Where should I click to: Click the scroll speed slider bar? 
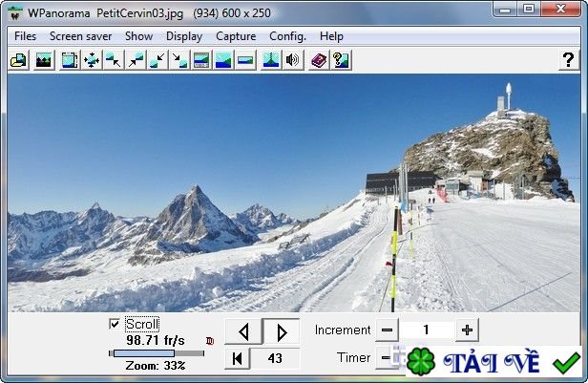click(x=157, y=353)
